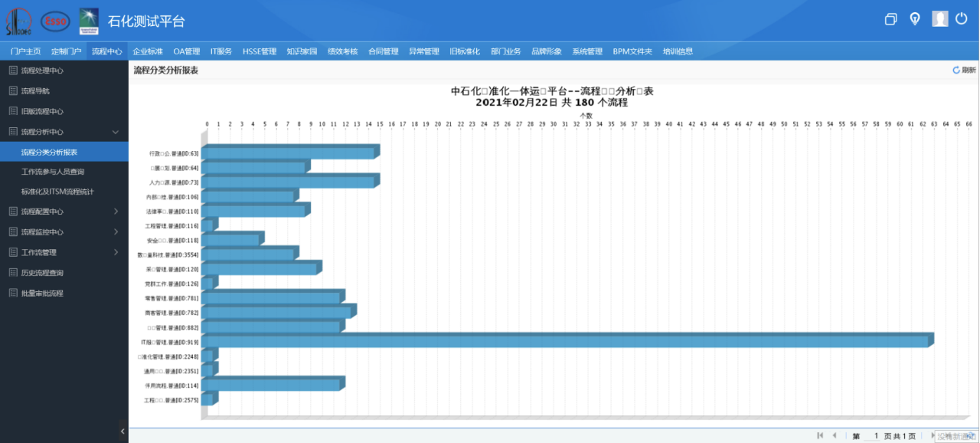
Task: Switch to 门户主页 tab
Action: pos(26,51)
